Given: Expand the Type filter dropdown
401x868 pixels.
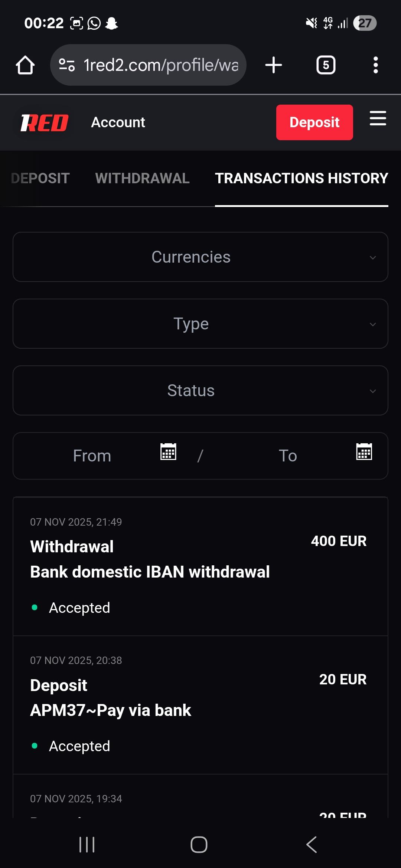Looking at the screenshot, I should (x=200, y=323).
